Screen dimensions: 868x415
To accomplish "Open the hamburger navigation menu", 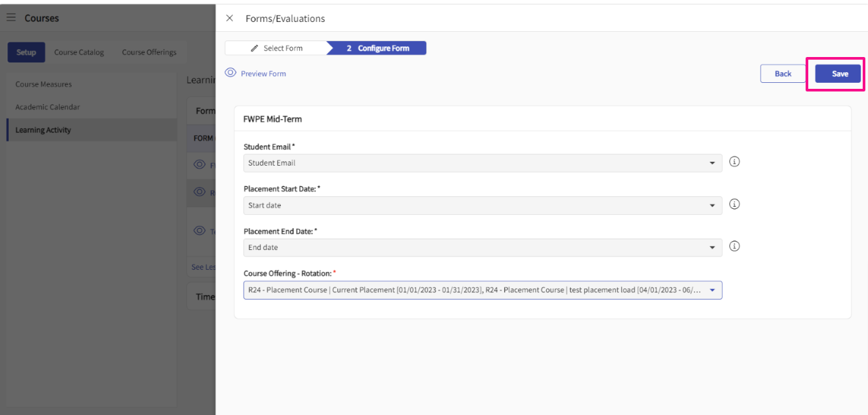I will pos(11,18).
